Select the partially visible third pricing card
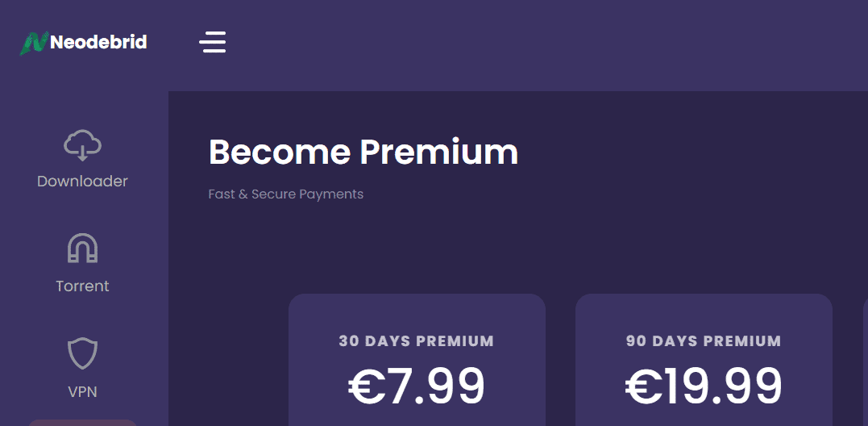 [x=866, y=360]
